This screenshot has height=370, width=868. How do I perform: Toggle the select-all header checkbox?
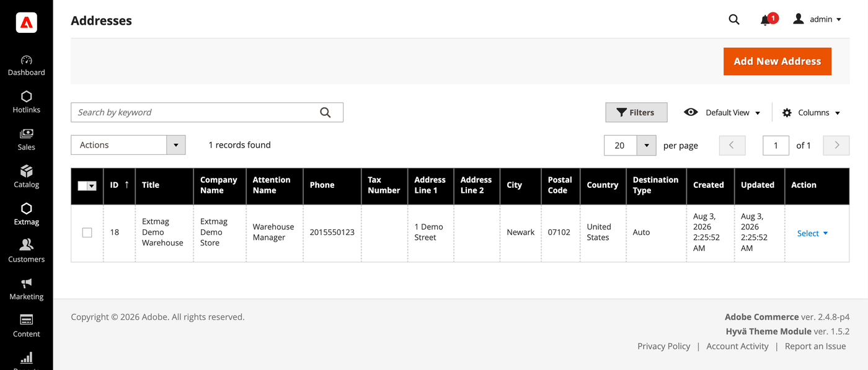point(82,185)
